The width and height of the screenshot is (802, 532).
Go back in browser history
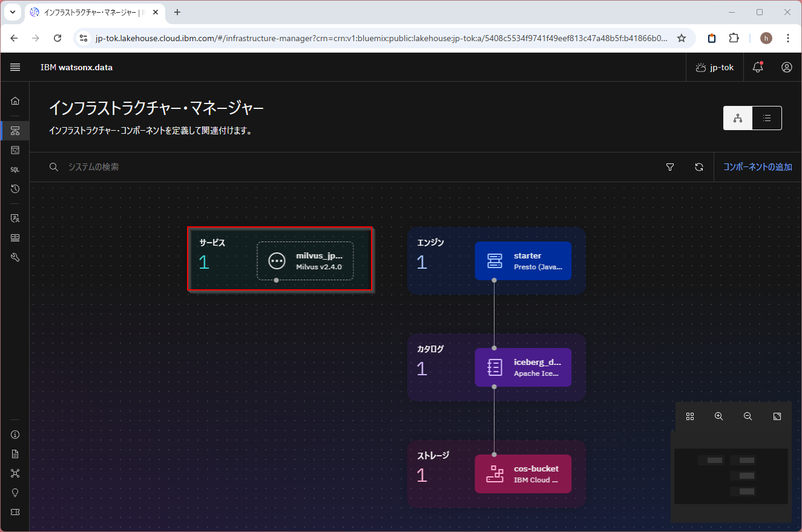pos(15,38)
